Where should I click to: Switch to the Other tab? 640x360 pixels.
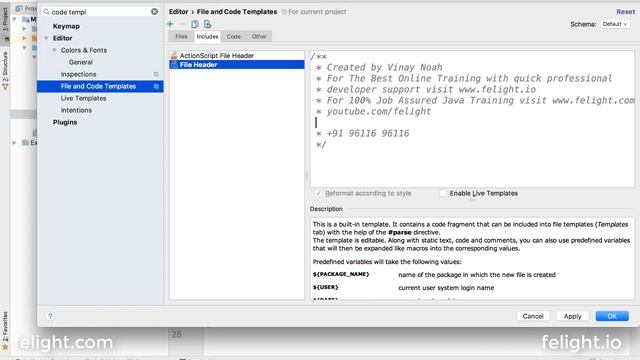[x=259, y=36]
